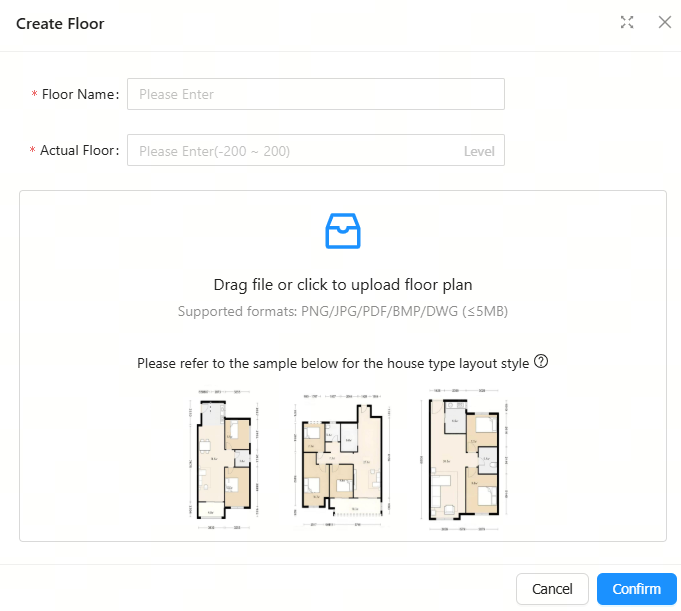Screen dimensions: 681x611
Task: View the first sample floor plan thumbnail
Action: pos(224,459)
